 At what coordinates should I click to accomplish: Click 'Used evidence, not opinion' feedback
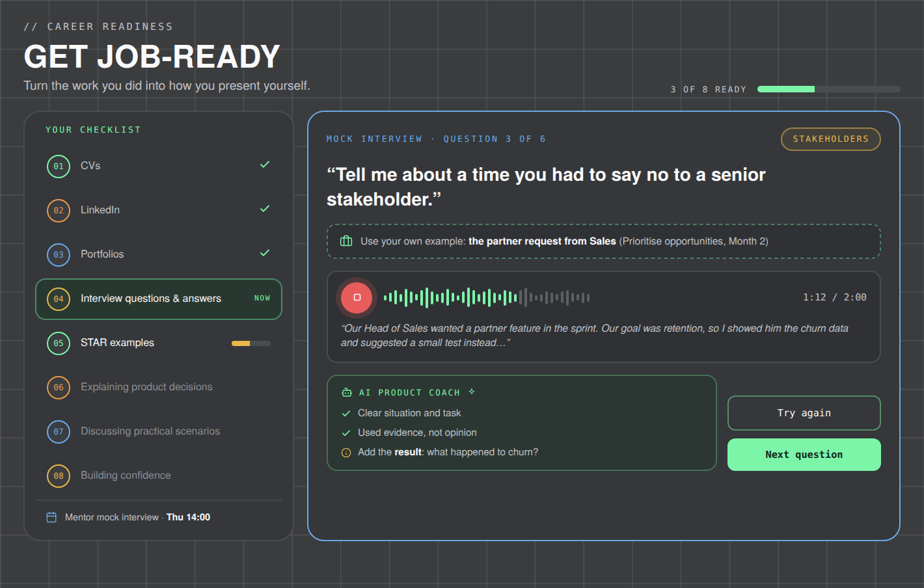pos(417,433)
